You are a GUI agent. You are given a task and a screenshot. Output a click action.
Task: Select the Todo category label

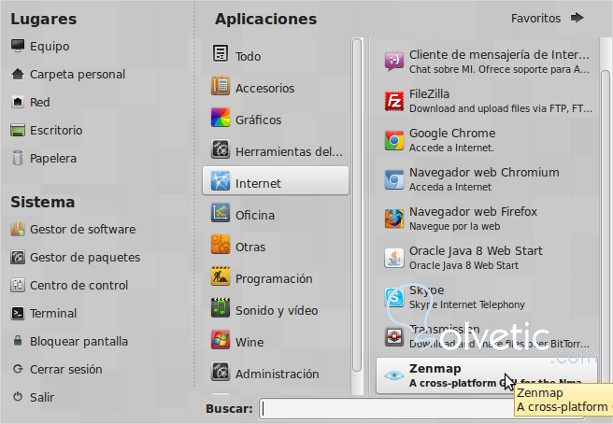tap(248, 56)
